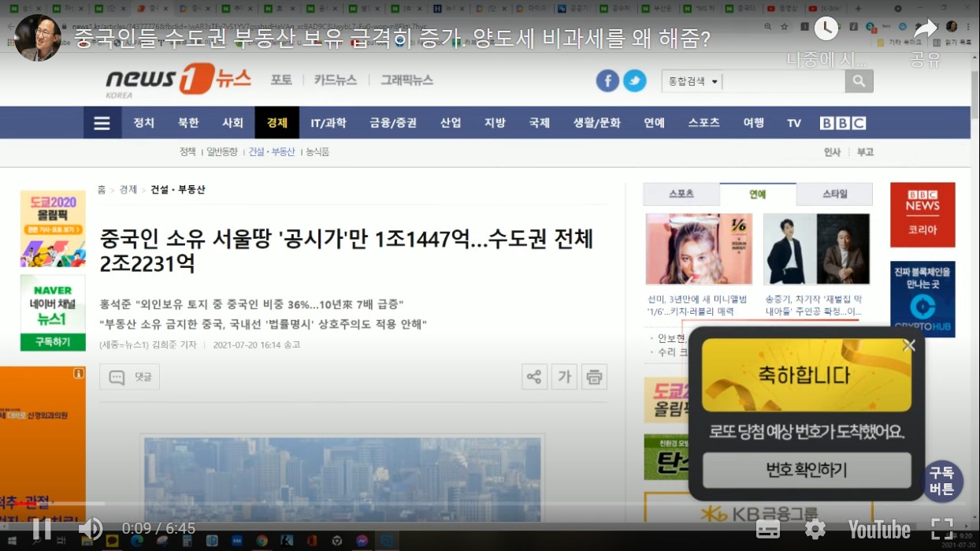Viewport: 980px width, 551px height.
Task: Focus the site search input field
Action: (784, 81)
